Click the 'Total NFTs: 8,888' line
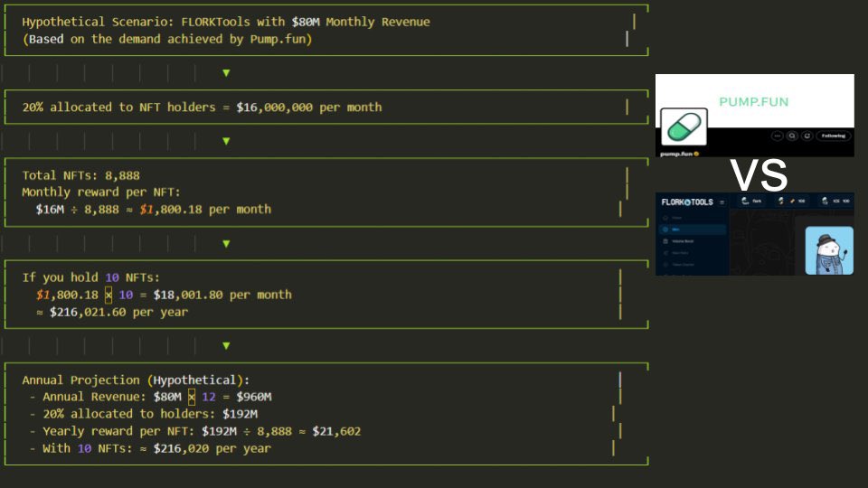868x488 pixels. click(x=80, y=176)
